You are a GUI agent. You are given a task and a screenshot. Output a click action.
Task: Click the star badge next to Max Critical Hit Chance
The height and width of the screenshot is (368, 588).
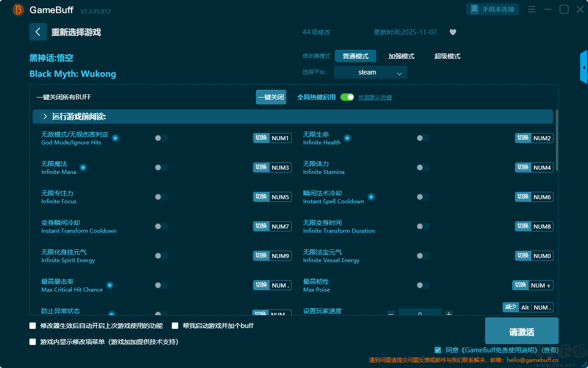pyautogui.click(x=110, y=285)
